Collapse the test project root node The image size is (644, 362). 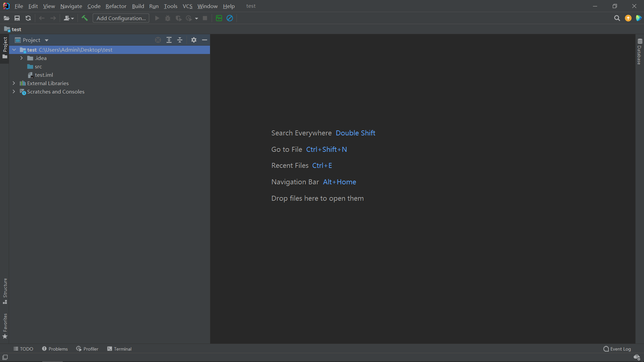point(14,50)
